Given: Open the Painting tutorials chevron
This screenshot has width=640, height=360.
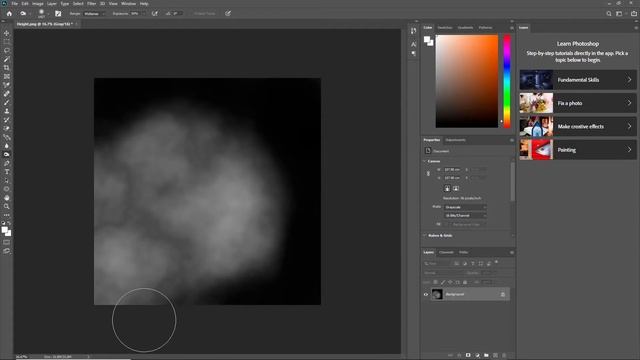Looking at the screenshot, I should 629,150.
